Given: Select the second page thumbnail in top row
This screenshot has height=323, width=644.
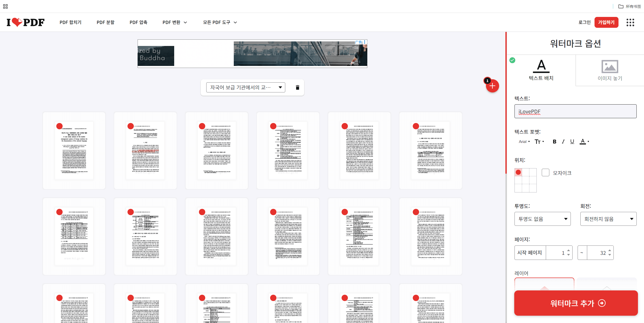Looking at the screenshot, I should click(x=145, y=151).
